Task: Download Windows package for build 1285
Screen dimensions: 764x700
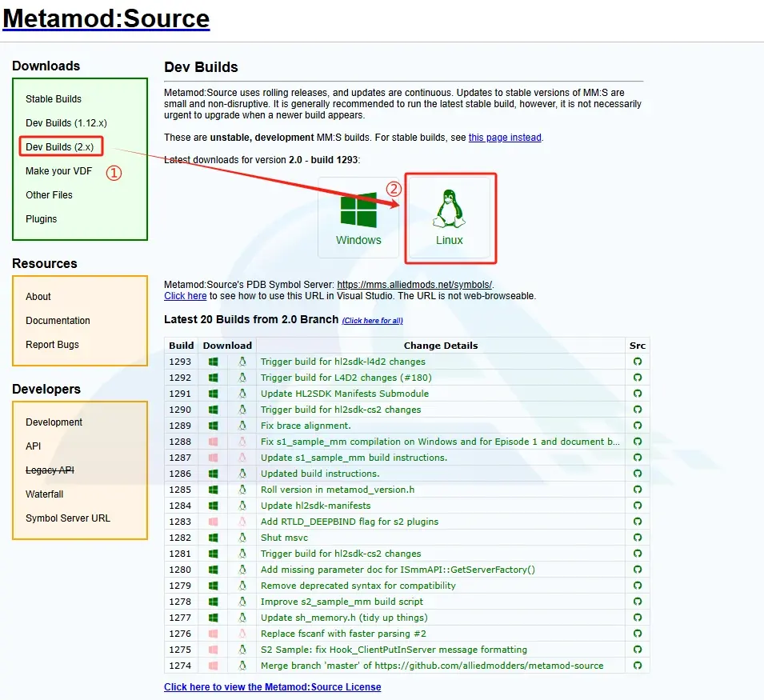Action: pos(213,490)
